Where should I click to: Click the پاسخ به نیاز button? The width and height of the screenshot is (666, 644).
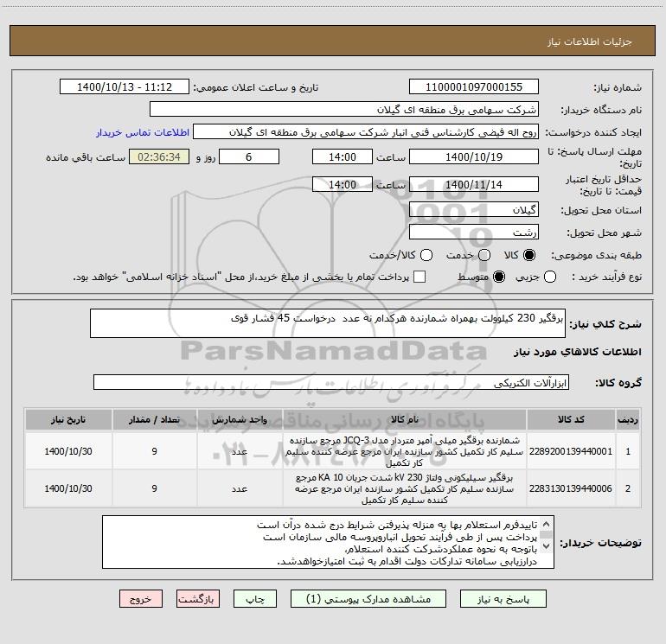[x=503, y=599]
